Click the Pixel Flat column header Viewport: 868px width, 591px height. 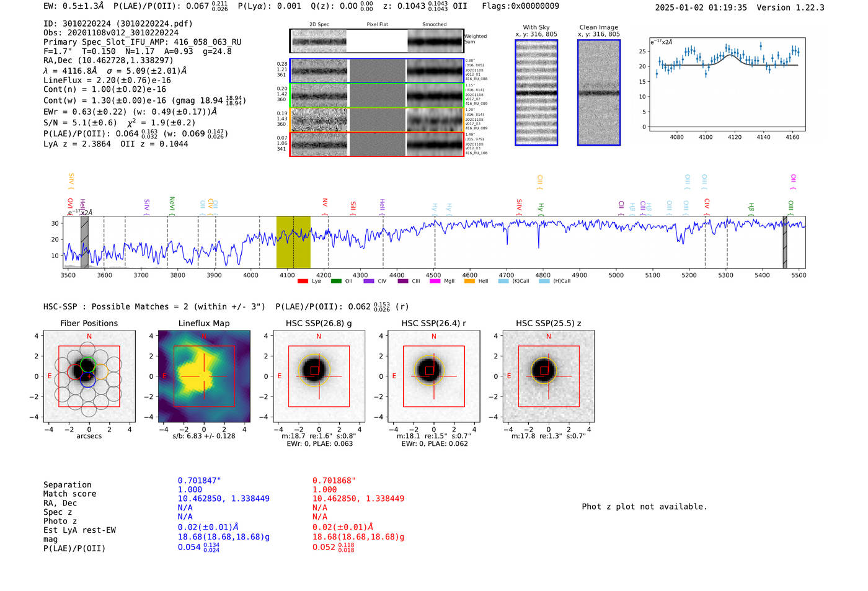[377, 24]
